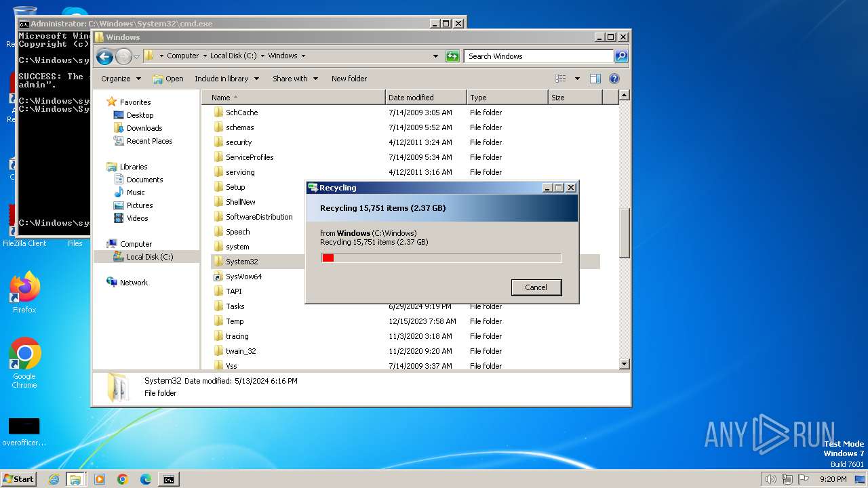Click Computer in the address breadcrumb

[183, 56]
